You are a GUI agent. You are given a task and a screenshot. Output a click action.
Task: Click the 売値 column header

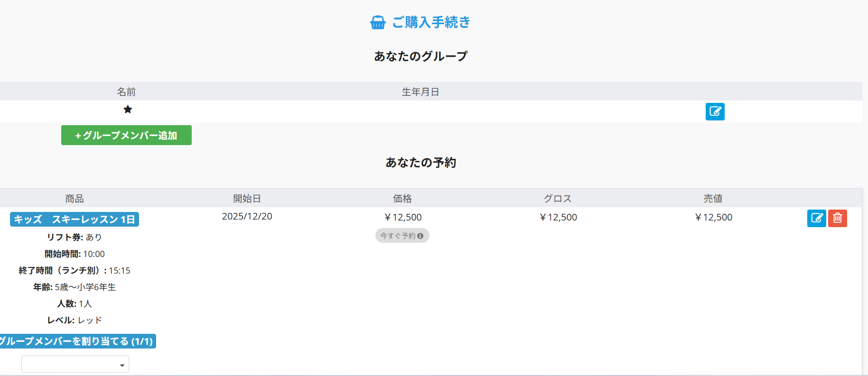point(713,198)
